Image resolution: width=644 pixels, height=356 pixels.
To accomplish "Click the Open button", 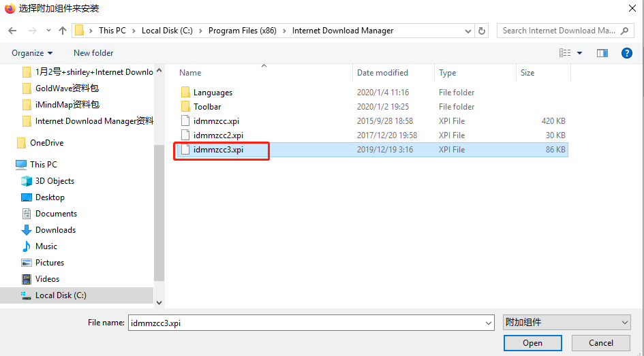I will [533, 343].
